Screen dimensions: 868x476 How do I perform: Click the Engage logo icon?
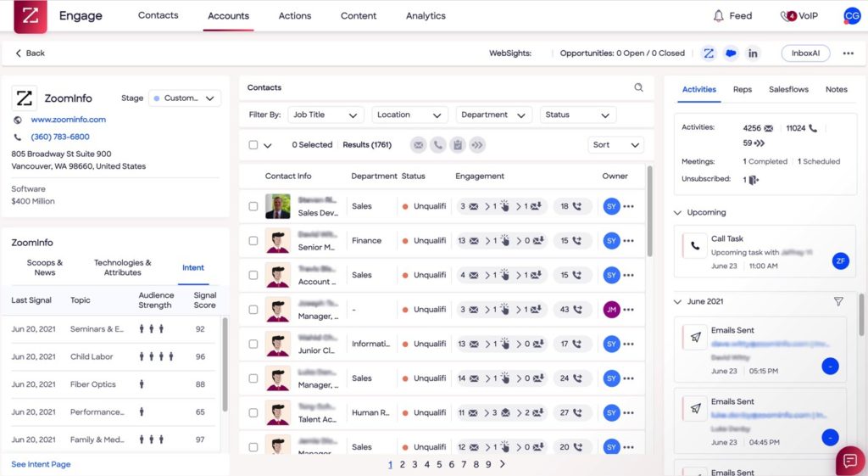click(x=30, y=16)
